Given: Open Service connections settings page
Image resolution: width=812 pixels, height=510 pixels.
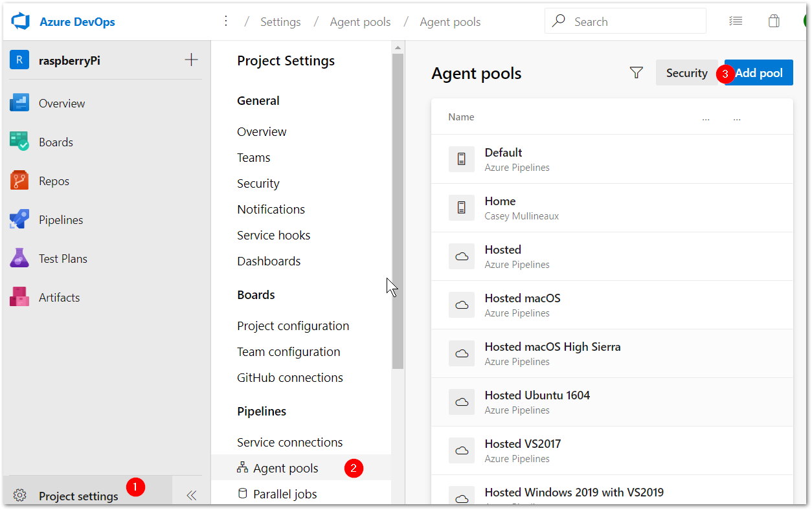Looking at the screenshot, I should 289,443.
